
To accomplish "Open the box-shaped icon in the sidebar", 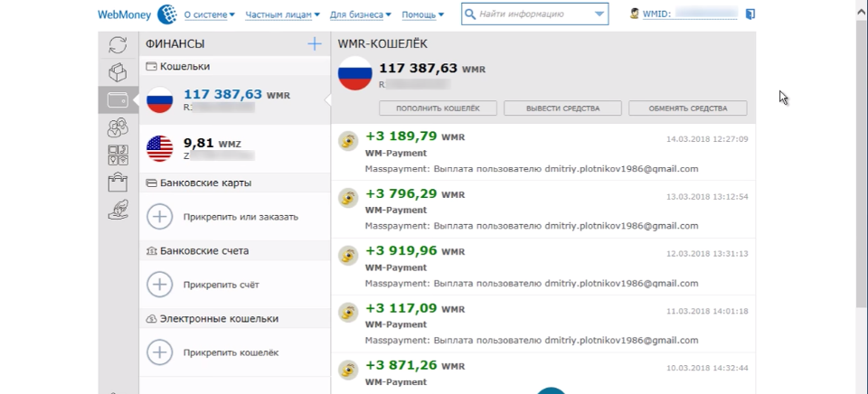I will [118, 72].
